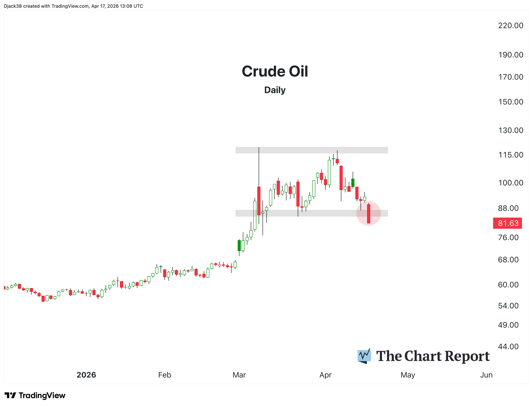Click the 100.00 price axis label
Screen dimensions: 532x407
tap(511, 183)
